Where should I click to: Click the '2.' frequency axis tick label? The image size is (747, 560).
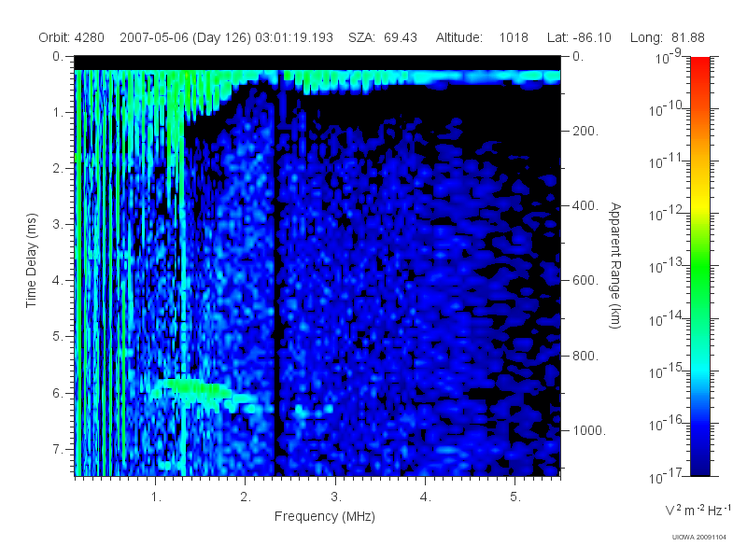246,497
